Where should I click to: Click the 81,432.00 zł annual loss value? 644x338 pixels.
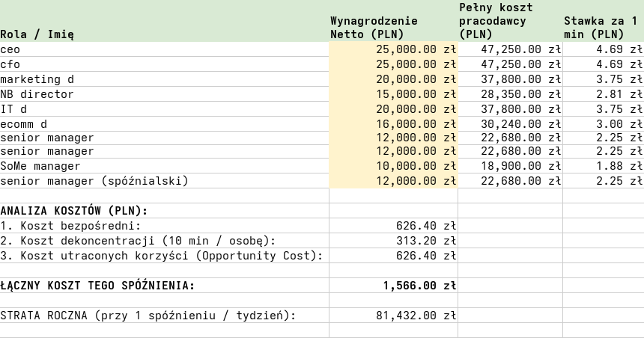pos(416,316)
